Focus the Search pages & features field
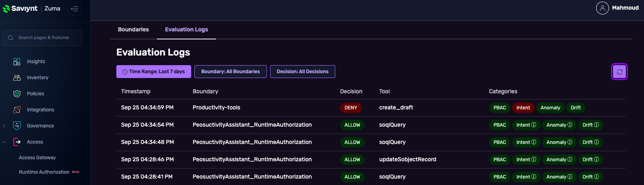The width and height of the screenshot is (644, 185). click(42, 38)
